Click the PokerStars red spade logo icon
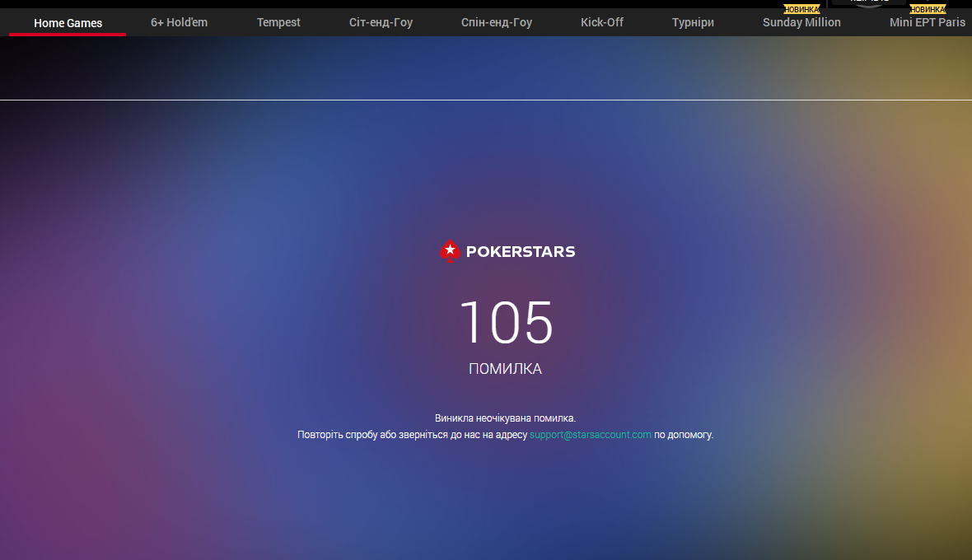The image size is (972, 560). pyautogui.click(x=450, y=251)
